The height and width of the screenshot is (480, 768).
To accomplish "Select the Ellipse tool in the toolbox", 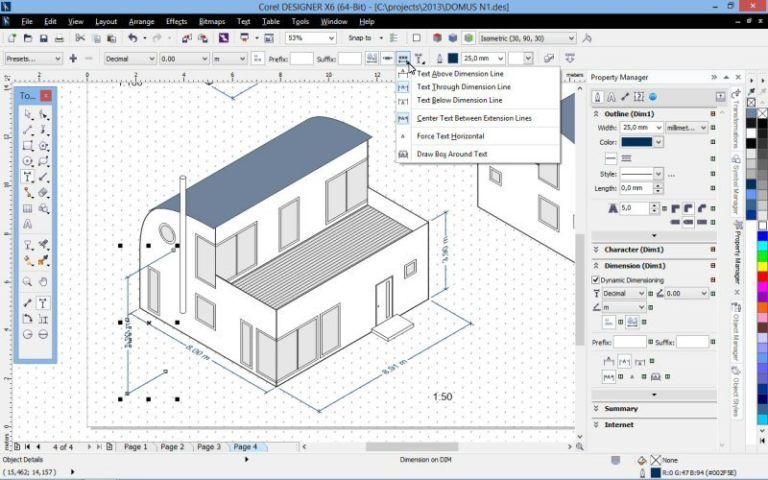I will (28, 161).
